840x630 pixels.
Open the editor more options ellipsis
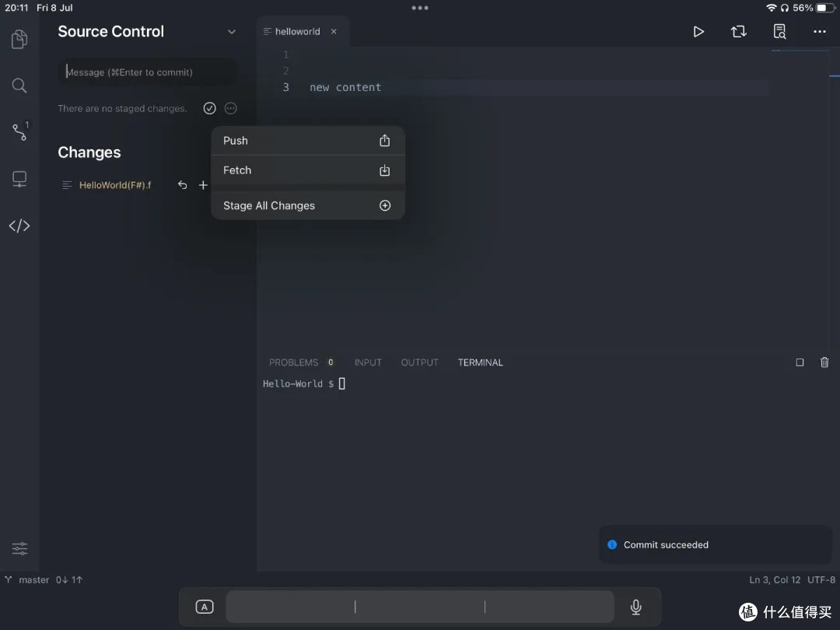(820, 32)
